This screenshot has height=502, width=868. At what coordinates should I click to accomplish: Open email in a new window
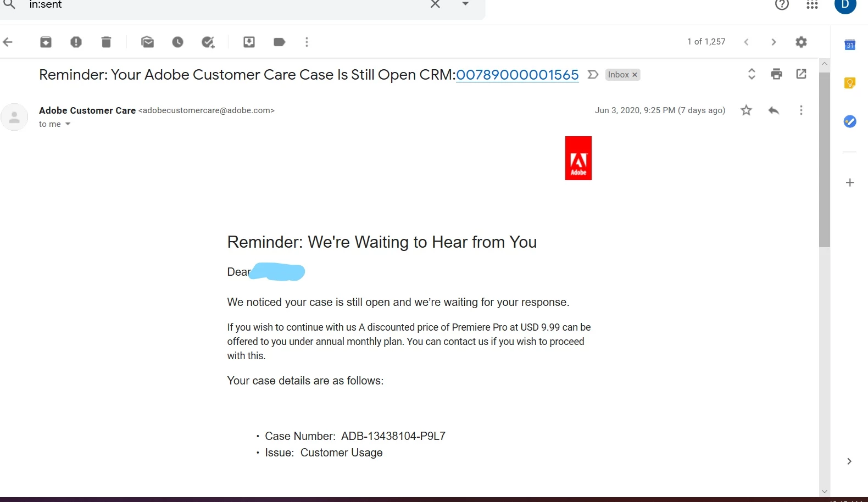click(801, 74)
